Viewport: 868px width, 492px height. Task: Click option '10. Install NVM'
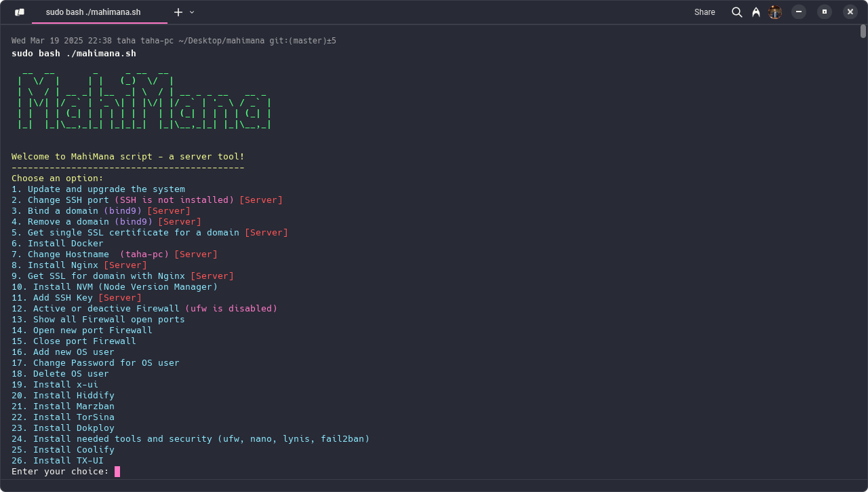[x=52, y=287]
